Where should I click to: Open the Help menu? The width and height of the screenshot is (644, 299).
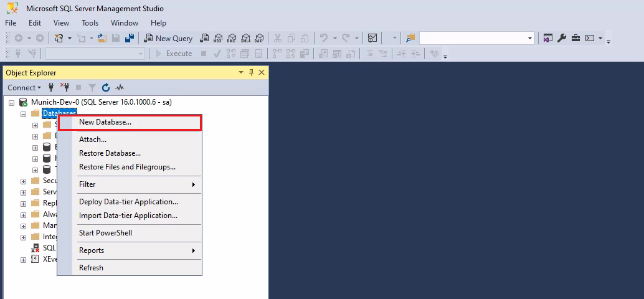(158, 23)
